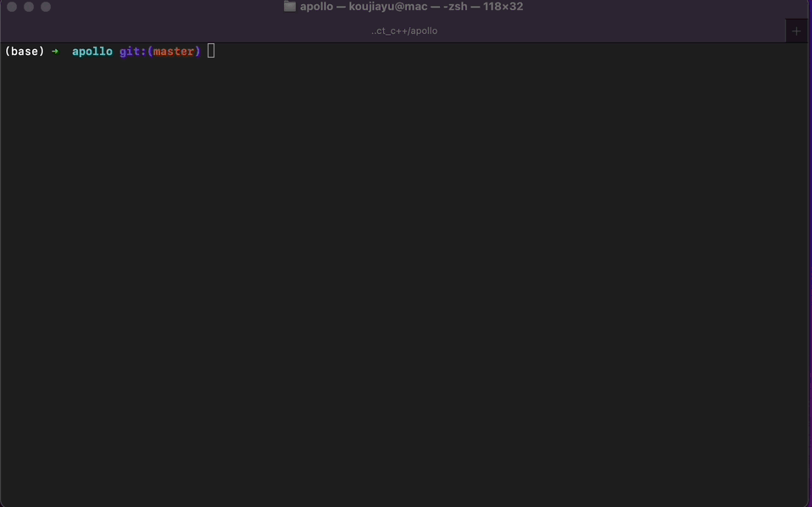Place cursor at the hollow block cursor

pos(211,51)
